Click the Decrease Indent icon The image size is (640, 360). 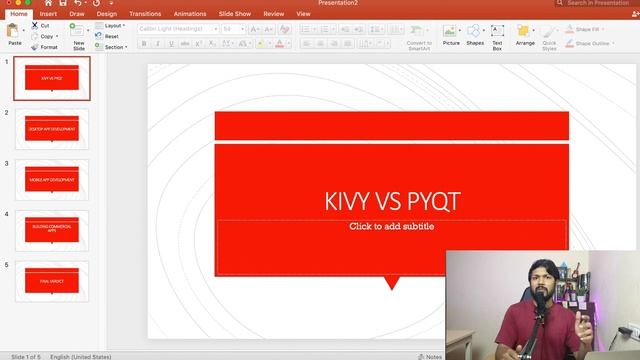point(345,29)
